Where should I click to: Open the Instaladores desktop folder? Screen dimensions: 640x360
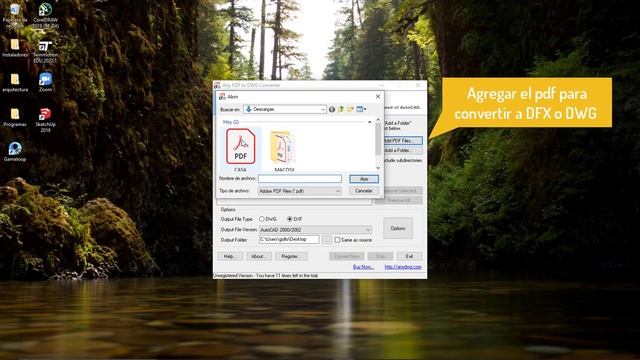coord(15,48)
